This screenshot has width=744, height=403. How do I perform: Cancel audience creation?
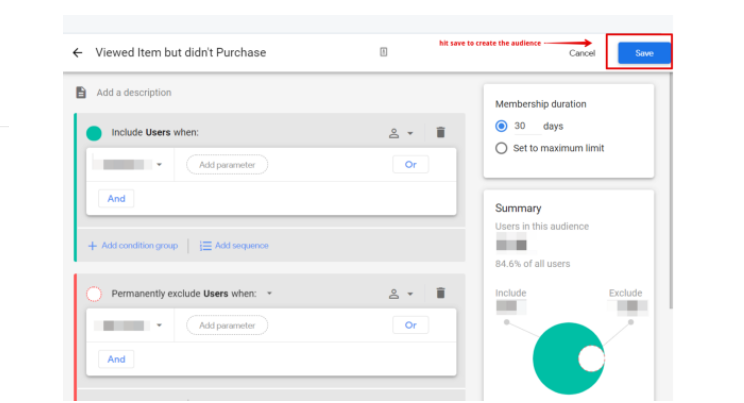click(582, 53)
